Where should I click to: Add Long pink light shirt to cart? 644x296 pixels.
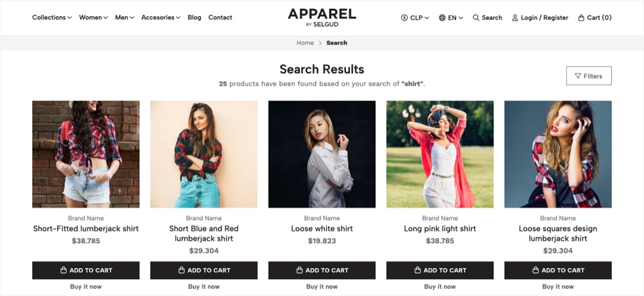coord(440,270)
